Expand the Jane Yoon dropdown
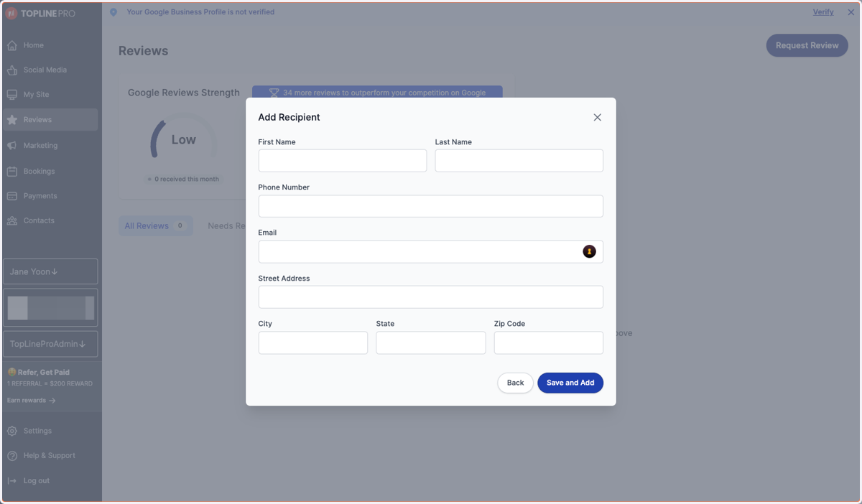The image size is (862, 504). (x=50, y=271)
